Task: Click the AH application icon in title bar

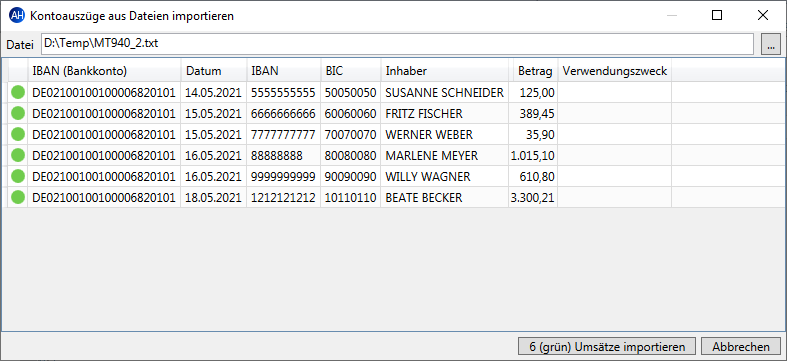Action: pyautogui.click(x=17, y=16)
